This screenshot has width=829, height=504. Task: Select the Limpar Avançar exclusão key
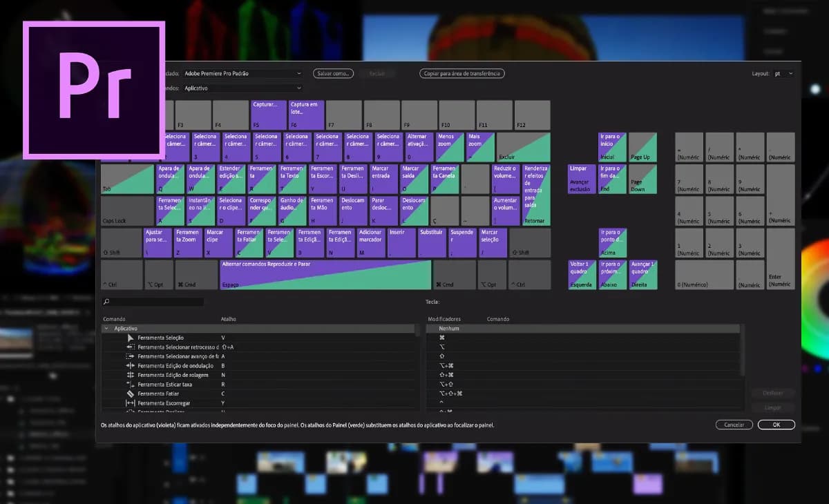pos(582,179)
